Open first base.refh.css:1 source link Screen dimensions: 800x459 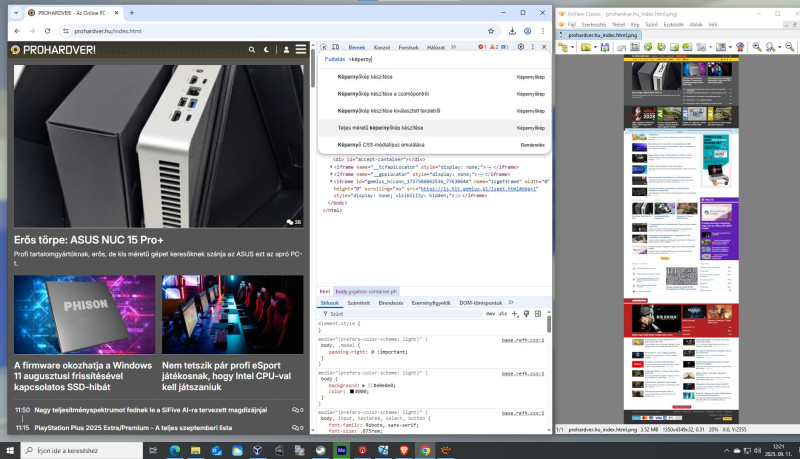point(522,340)
